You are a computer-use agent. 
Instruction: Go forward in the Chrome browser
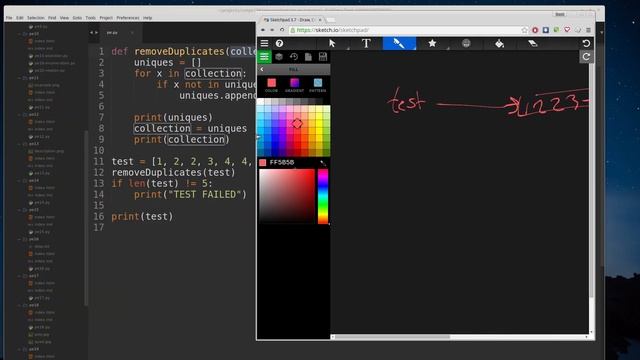tap(272, 30)
